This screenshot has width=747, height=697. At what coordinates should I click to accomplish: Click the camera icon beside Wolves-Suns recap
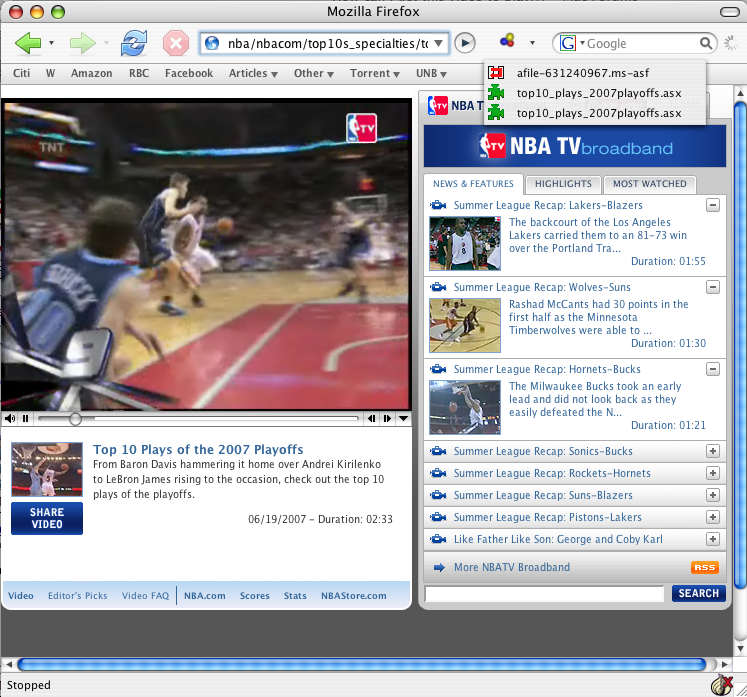point(438,287)
